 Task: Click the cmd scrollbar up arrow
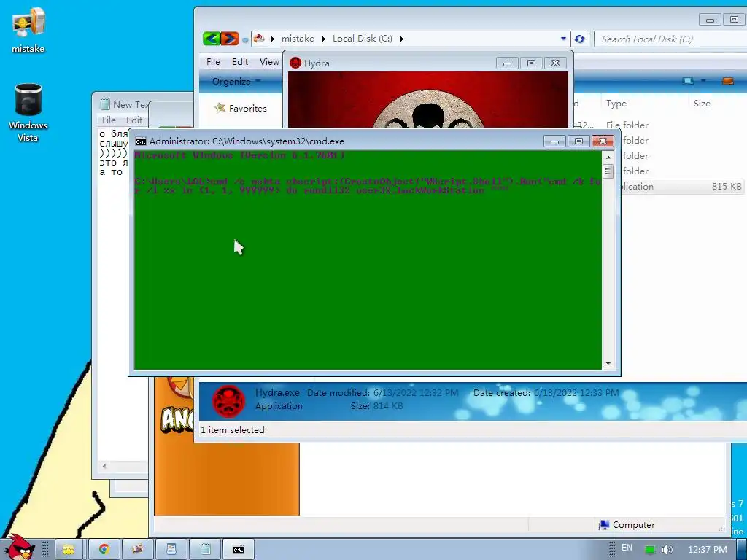tap(608, 157)
